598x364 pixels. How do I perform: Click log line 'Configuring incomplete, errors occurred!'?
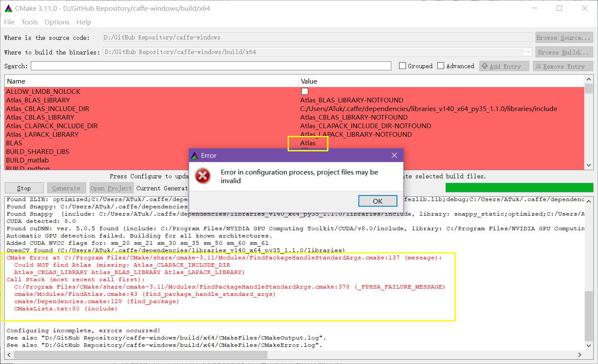83,331
